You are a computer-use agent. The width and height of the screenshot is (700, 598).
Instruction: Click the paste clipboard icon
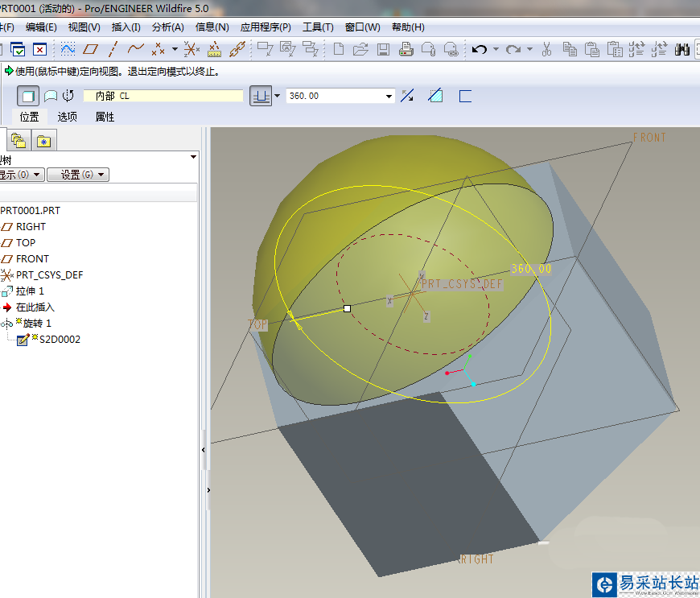(x=592, y=48)
